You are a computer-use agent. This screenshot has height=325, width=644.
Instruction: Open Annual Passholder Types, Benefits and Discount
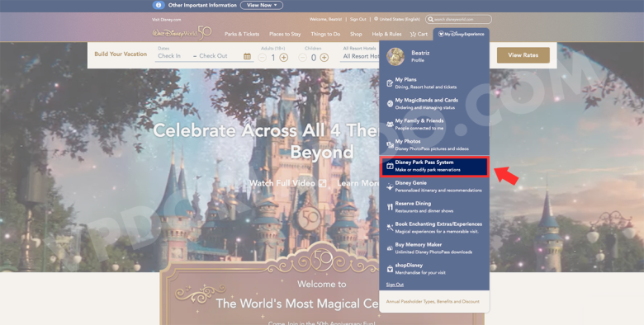tap(433, 301)
